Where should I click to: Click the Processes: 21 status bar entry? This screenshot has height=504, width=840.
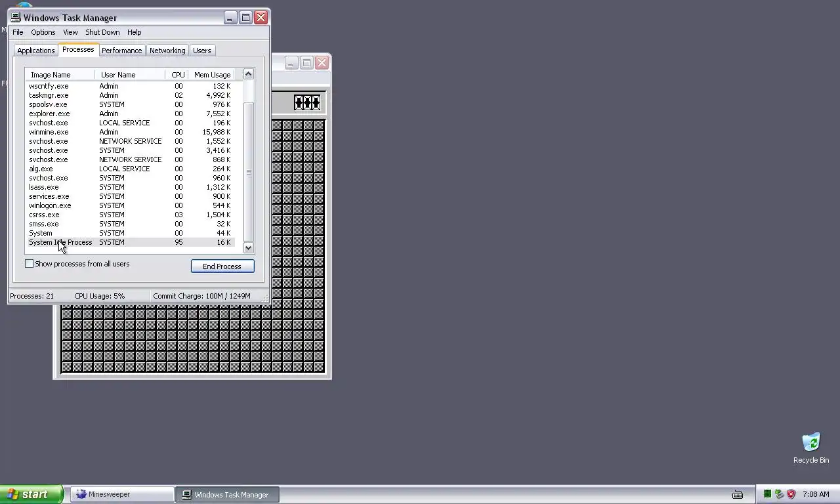(x=31, y=296)
